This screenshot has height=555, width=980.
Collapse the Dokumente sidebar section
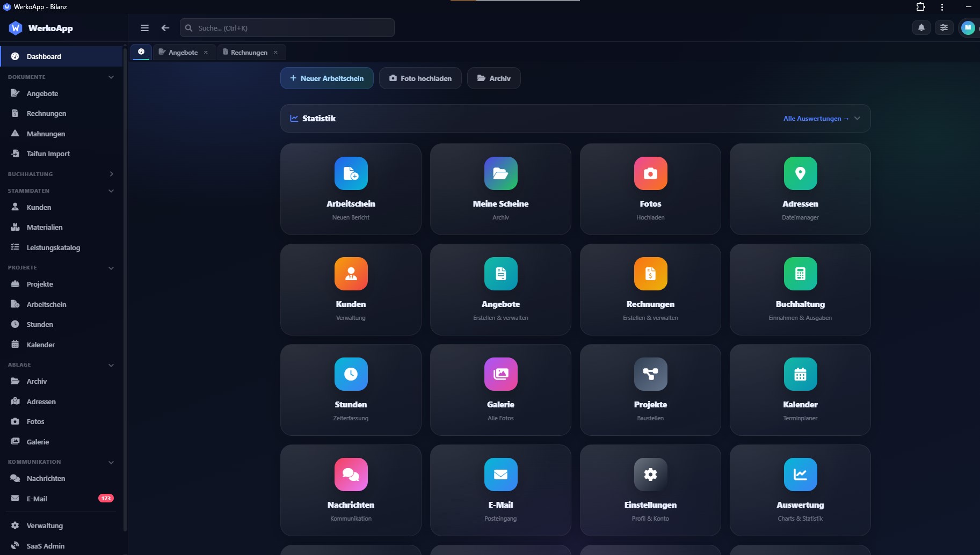click(111, 77)
